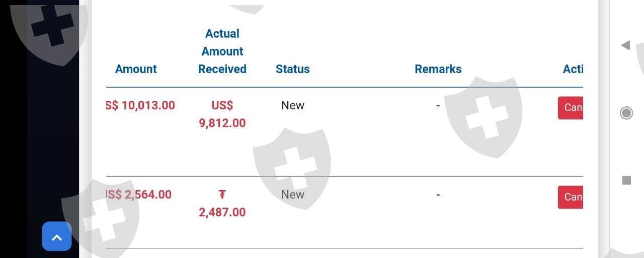Click the Tether currency symbol
Viewport: 644px width, 258px height.
[222, 195]
